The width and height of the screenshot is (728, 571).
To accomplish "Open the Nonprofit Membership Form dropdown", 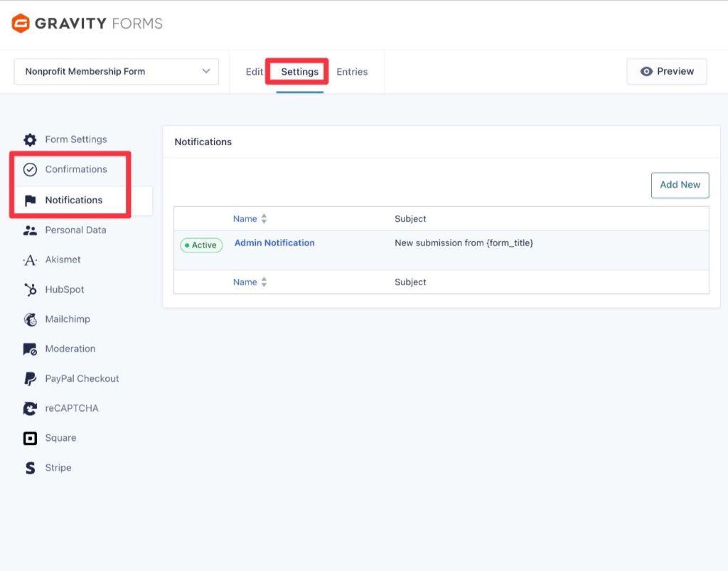I will [116, 72].
